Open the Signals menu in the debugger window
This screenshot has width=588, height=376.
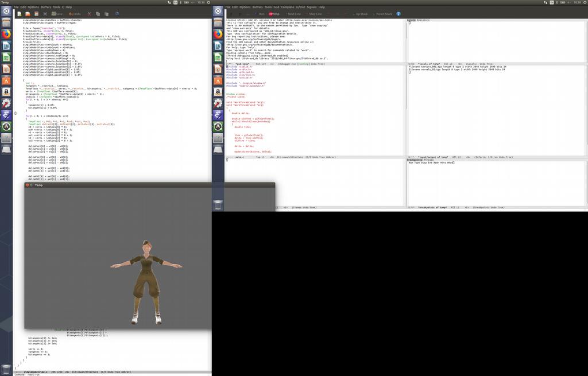tap(312, 7)
